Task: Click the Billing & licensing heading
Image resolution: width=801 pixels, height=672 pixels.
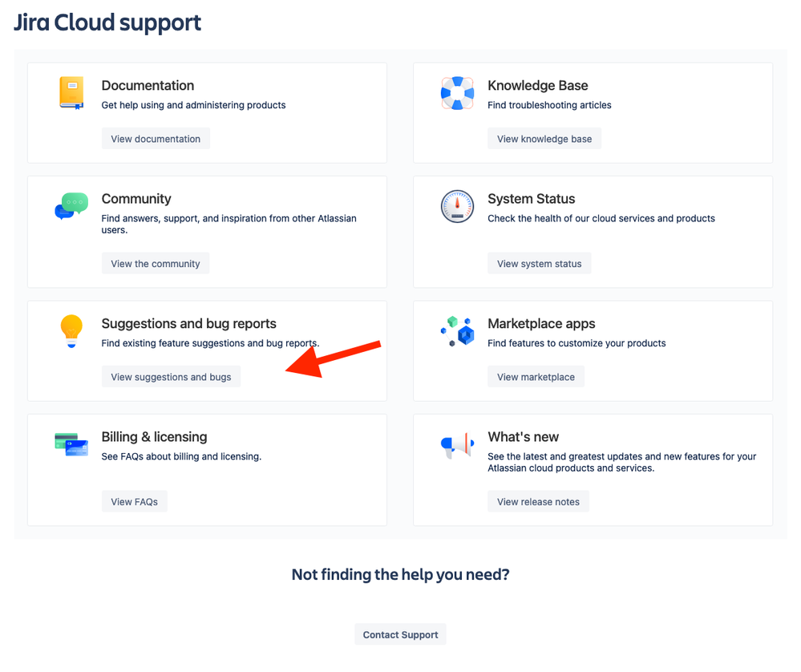Action: coord(154,437)
